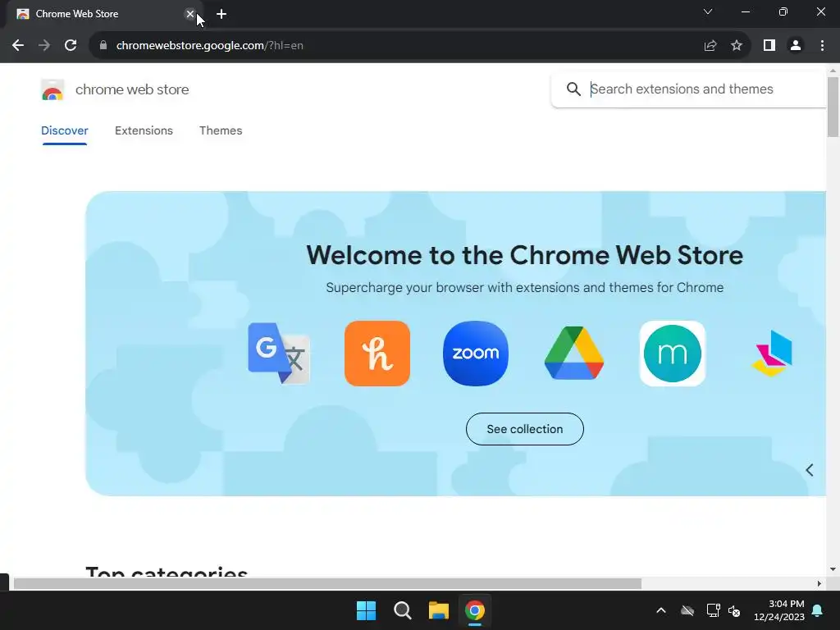Image resolution: width=840 pixels, height=630 pixels.
Task: Open Windows taskbar search
Action: (x=402, y=610)
